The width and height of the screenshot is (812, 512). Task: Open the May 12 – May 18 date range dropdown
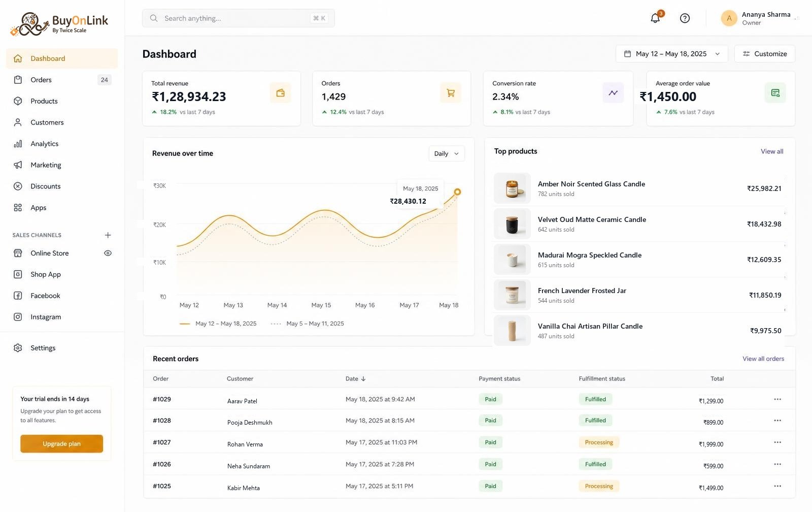point(672,54)
